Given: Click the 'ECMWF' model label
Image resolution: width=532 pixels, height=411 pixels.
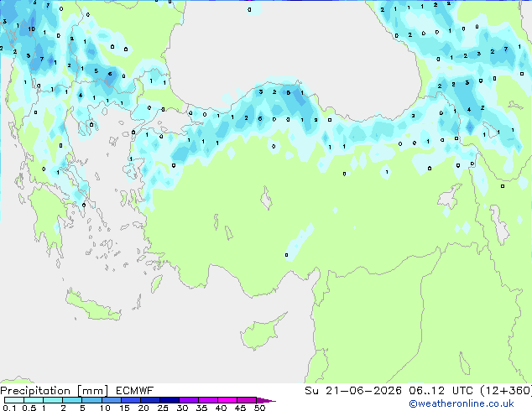Looking at the screenshot, I should pos(134,391).
